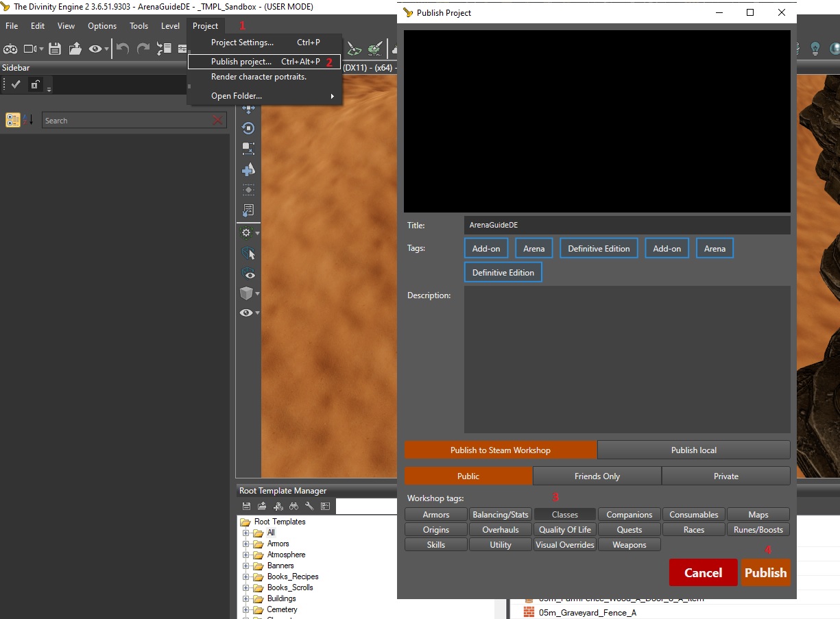Select the Buildings folder in Root Templates
The image size is (840, 619).
(281, 598)
